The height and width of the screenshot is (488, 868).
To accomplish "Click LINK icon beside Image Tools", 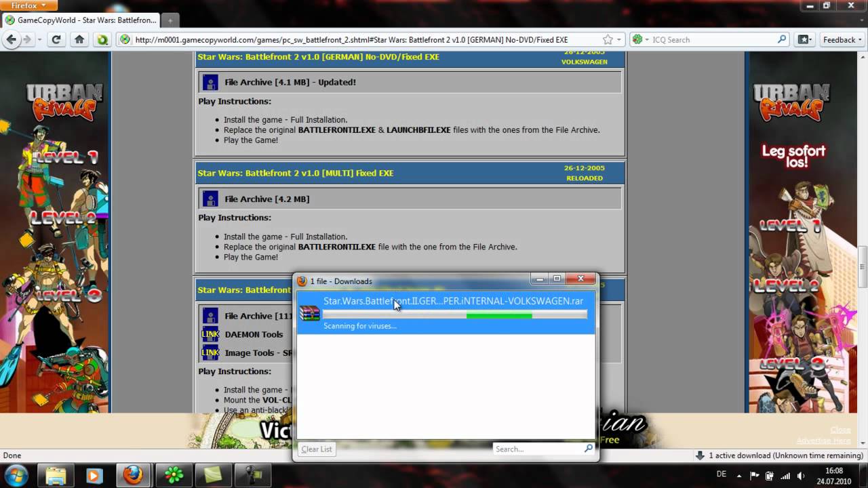I will click(210, 352).
